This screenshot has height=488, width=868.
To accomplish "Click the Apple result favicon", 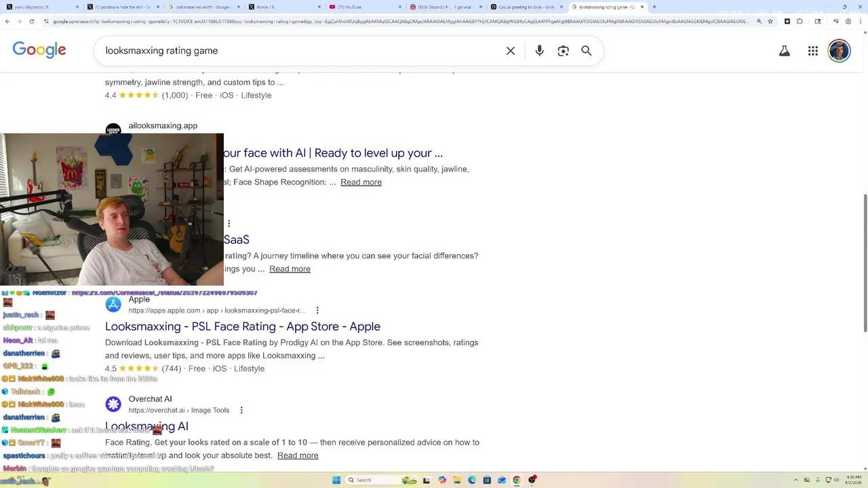I will pos(113,304).
